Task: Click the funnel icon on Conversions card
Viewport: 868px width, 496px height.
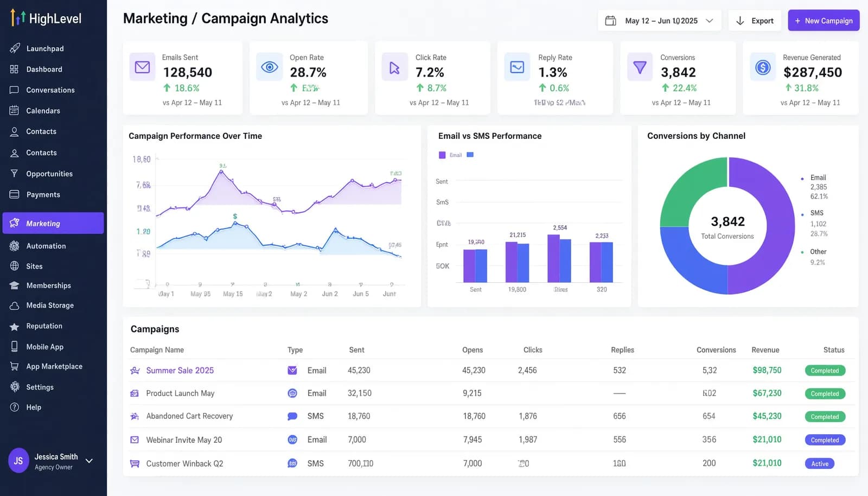Action: point(640,67)
